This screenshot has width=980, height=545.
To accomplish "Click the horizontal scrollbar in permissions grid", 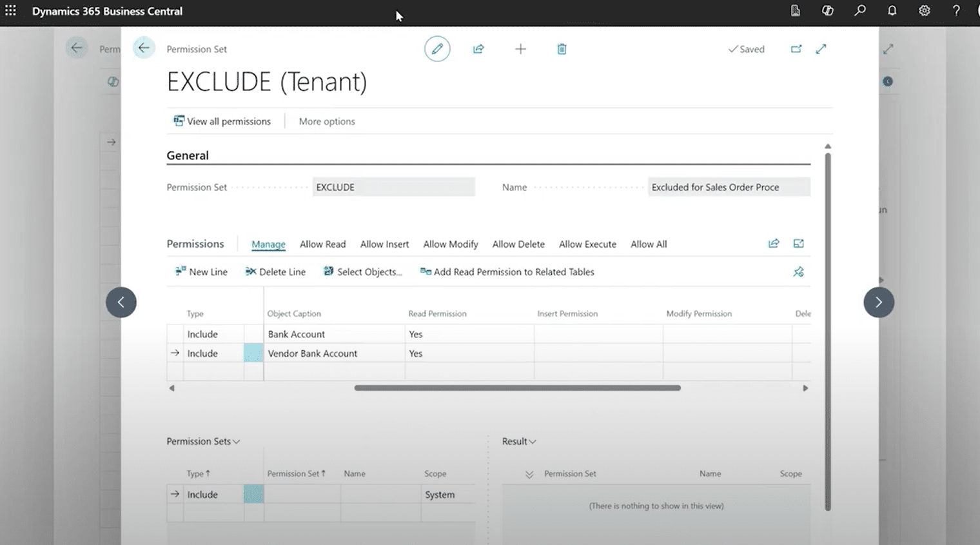I will pyautogui.click(x=517, y=388).
